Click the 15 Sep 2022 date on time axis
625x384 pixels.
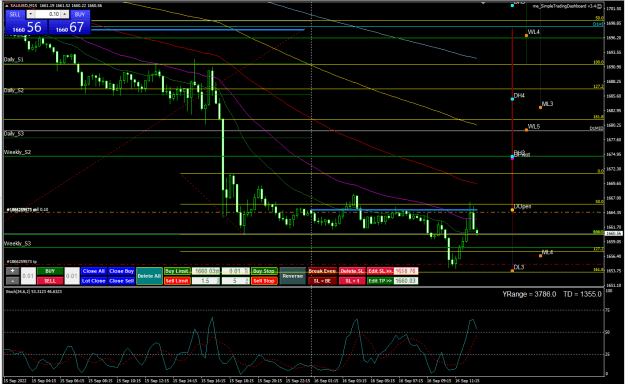point(16,380)
